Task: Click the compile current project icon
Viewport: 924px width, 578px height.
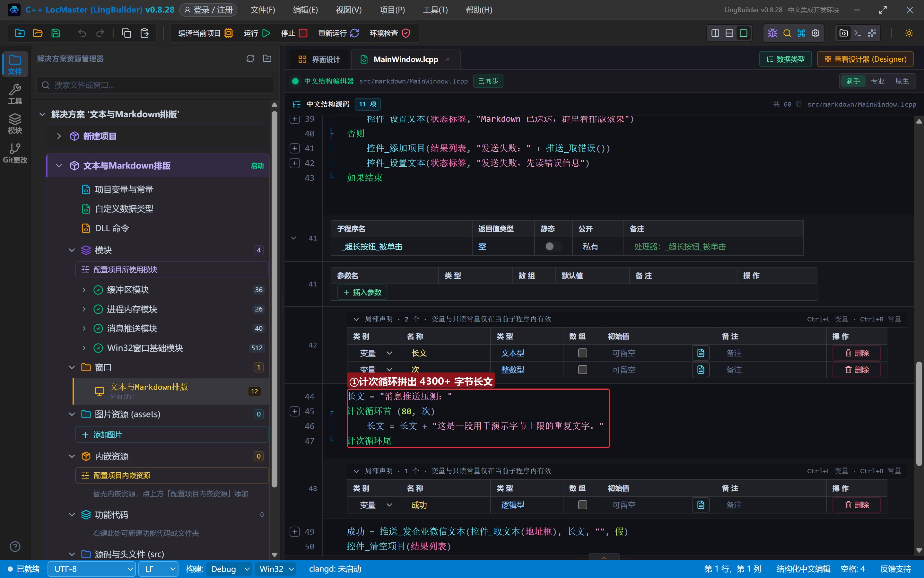Action: tap(229, 33)
